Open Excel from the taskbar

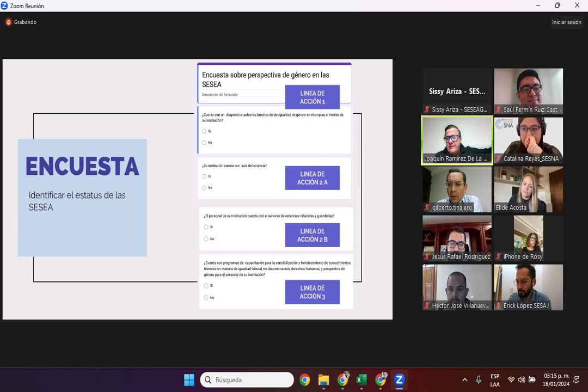[x=362, y=380]
